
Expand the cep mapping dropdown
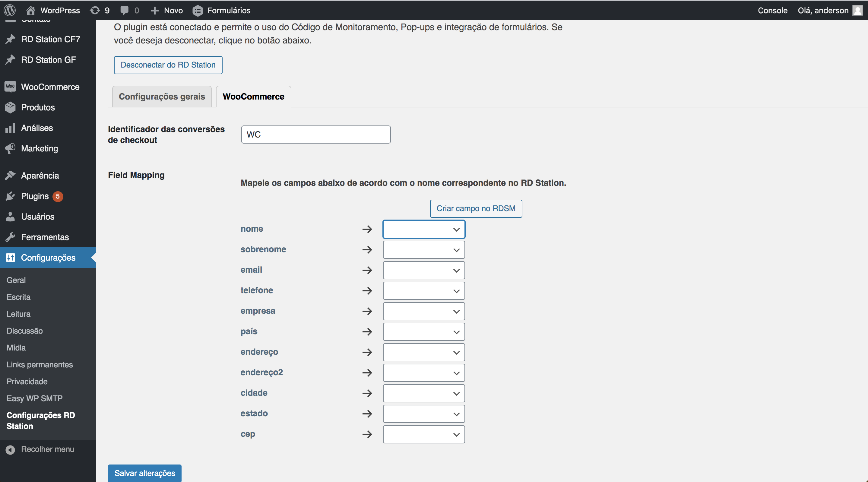[x=423, y=434]
